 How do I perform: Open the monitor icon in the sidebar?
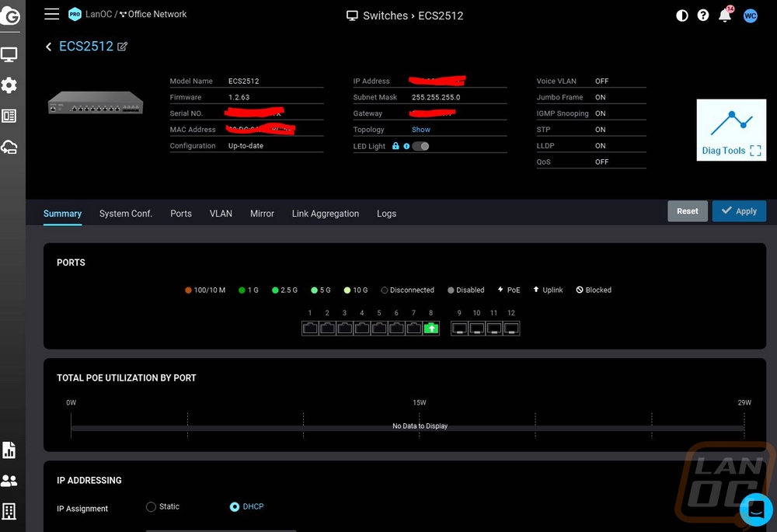(x=9, y=54)
